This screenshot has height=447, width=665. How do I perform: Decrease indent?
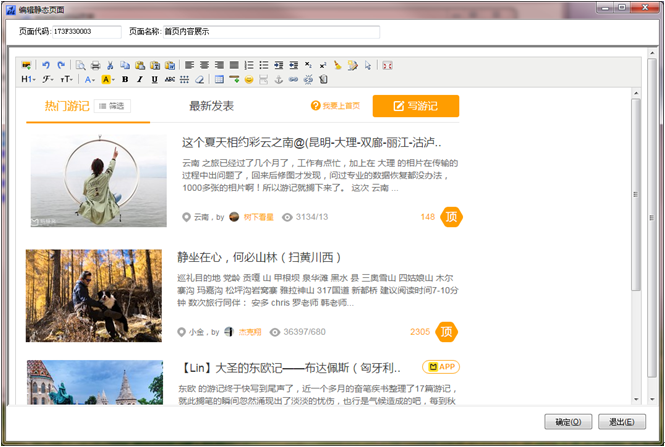[x=293, y=65]
